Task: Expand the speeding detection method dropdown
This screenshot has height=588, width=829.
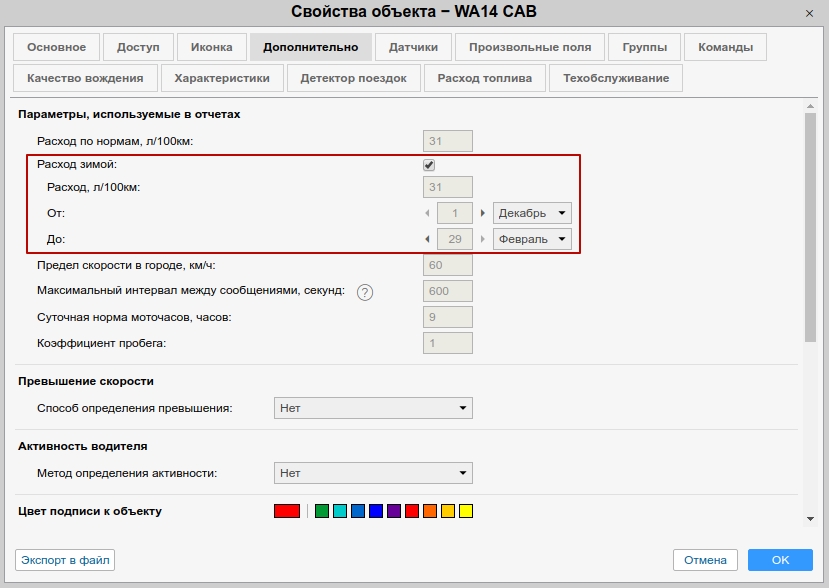Action: pos(373,408)
